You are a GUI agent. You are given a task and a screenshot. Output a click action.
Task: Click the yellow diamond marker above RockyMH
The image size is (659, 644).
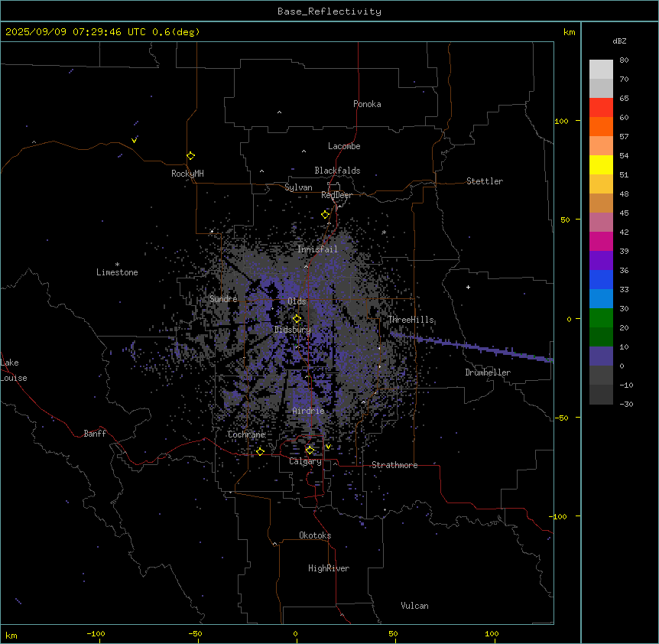191,155
